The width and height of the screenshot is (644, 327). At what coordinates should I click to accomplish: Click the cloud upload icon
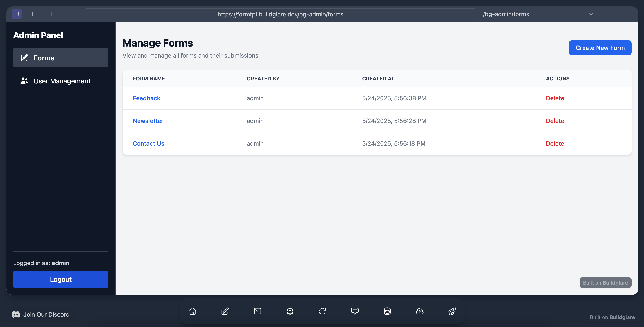tap(420, 311)
